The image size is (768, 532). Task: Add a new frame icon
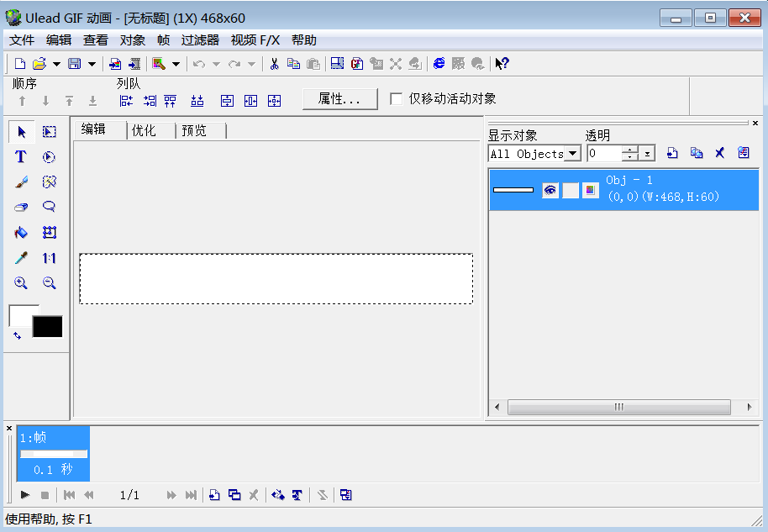point(214,495)
